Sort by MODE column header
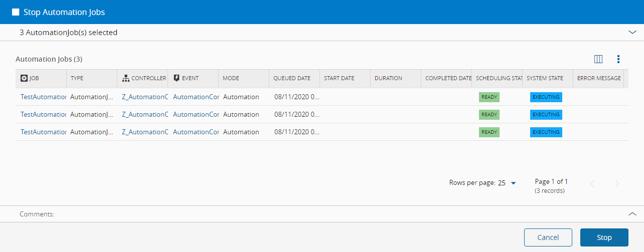Image resolution: width=644 pixels, height=252 pixels. coord(231,78)
